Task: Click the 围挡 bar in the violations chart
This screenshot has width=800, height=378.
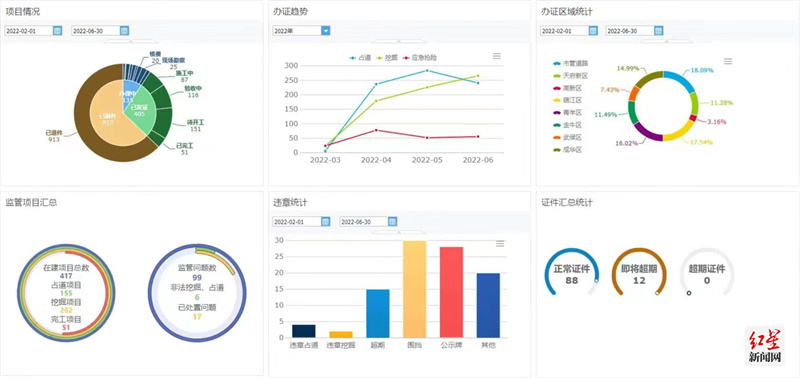Action: click(x=414, y=289)
